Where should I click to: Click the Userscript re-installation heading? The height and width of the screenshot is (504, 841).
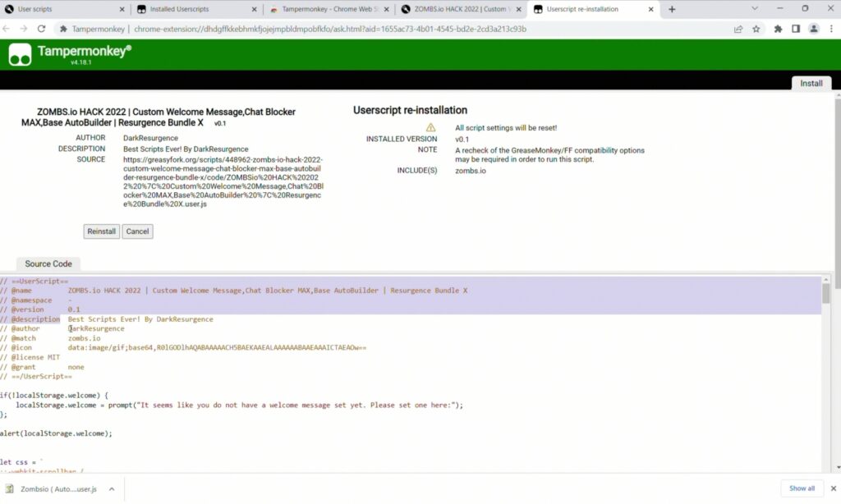click(x=410, y=110)
